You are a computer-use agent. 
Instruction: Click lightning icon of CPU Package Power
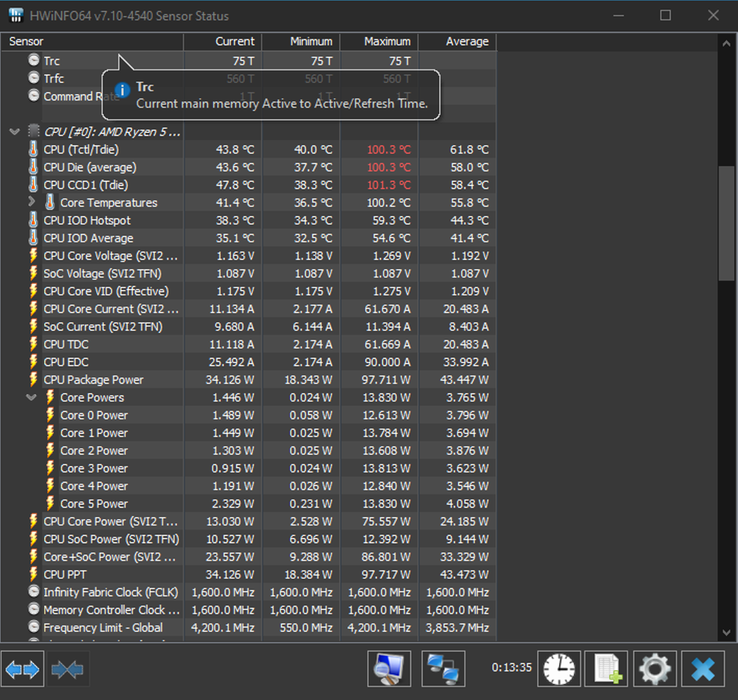pyautogui.click(x=34, y=380)
